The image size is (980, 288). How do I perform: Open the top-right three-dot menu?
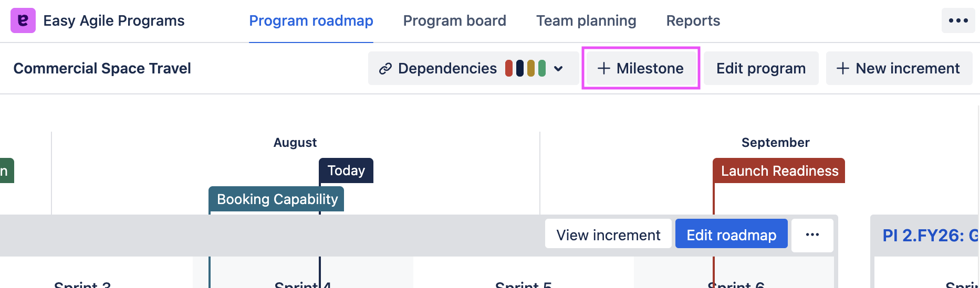click(958, 20)
